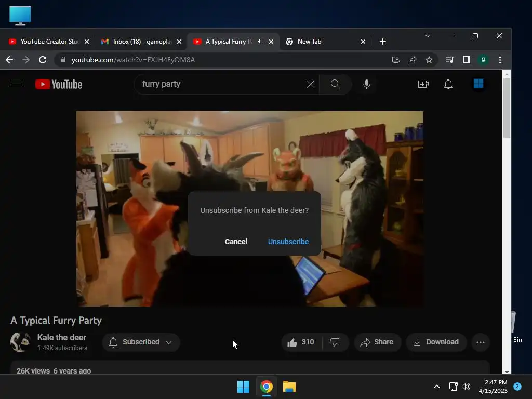Viewport: 532px width, 399px height.
Task: Click the scrollbar up arrow
Action: [507, 74]
